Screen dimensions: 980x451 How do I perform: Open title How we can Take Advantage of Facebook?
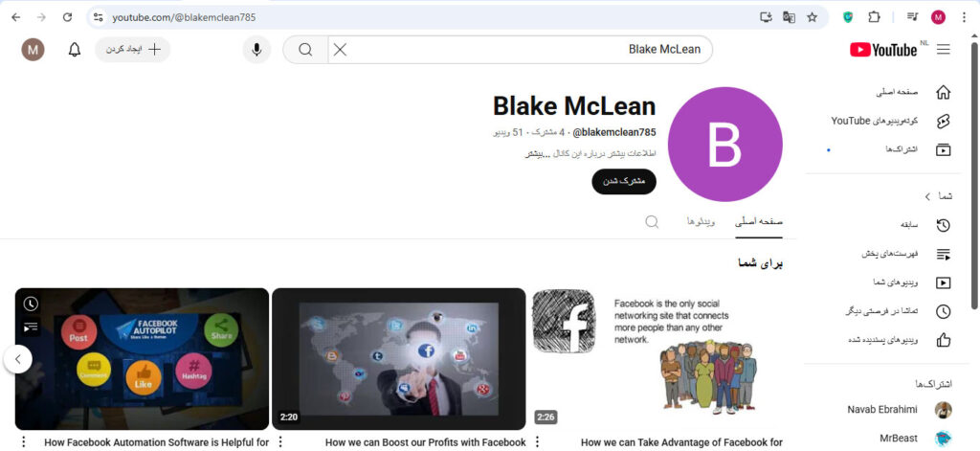(x=681, y=442)
